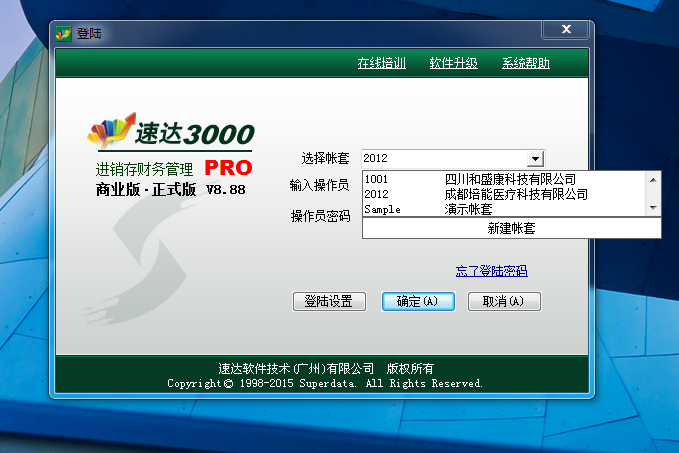Open the 系统帮助 system help link
679x453 pixels.
click(x=526, y=63)
